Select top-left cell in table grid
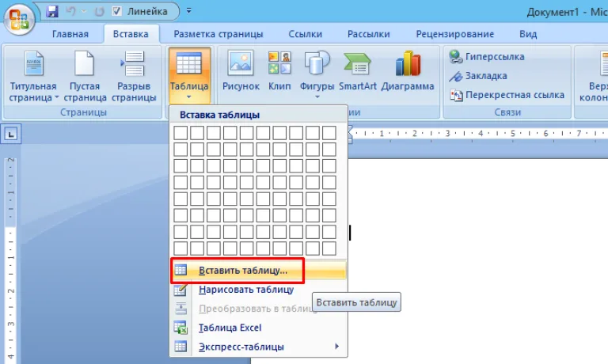 (x=180, y=133)
